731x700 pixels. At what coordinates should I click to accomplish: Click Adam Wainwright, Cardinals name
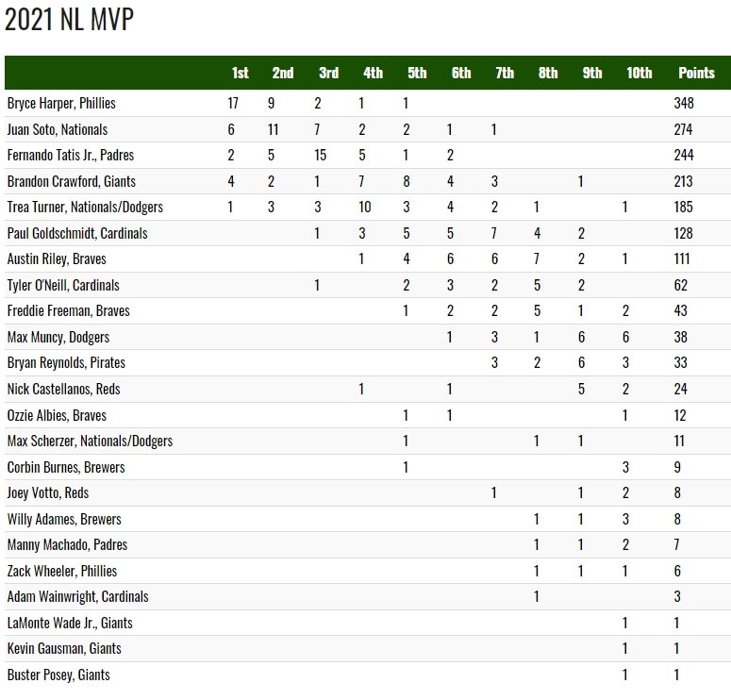click(77, 596)
